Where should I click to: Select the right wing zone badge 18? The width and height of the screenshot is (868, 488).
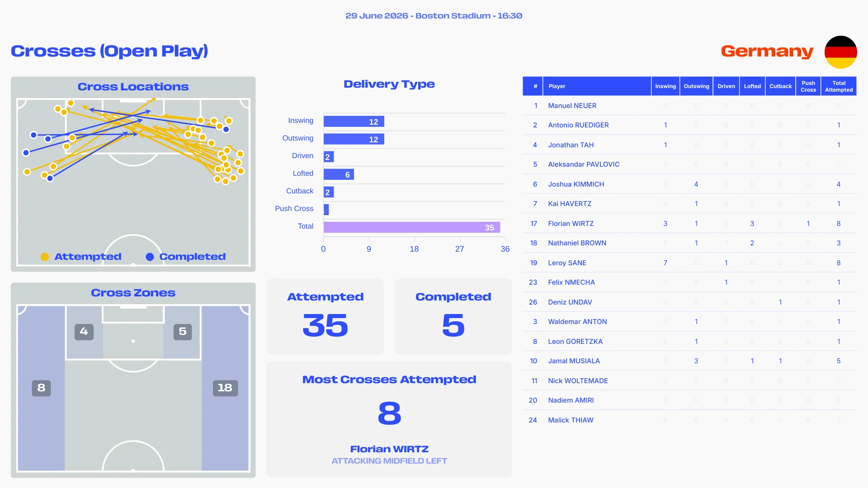coord(225,388)
